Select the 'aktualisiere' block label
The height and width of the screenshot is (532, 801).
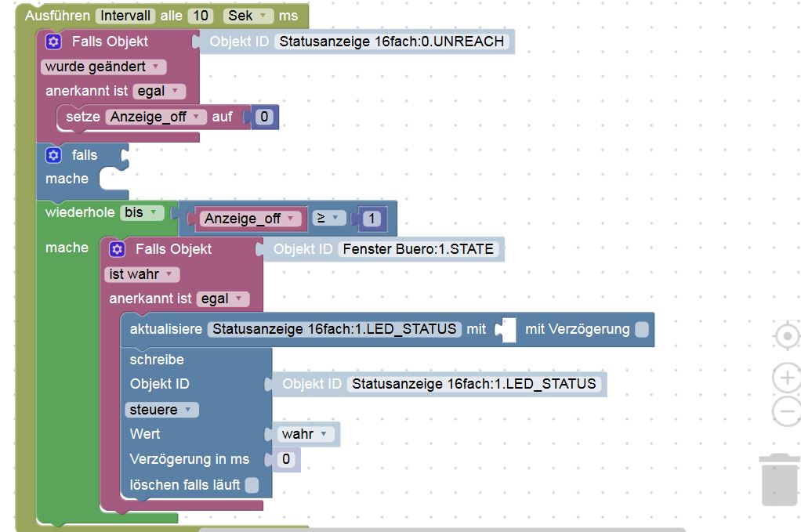pyautogui.click(x=166, y=329)
